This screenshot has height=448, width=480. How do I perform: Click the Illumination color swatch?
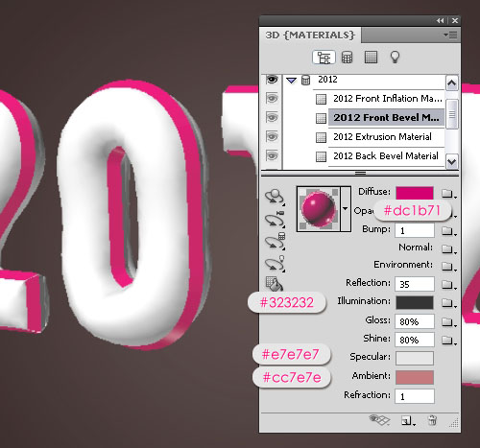pos(415,302)
